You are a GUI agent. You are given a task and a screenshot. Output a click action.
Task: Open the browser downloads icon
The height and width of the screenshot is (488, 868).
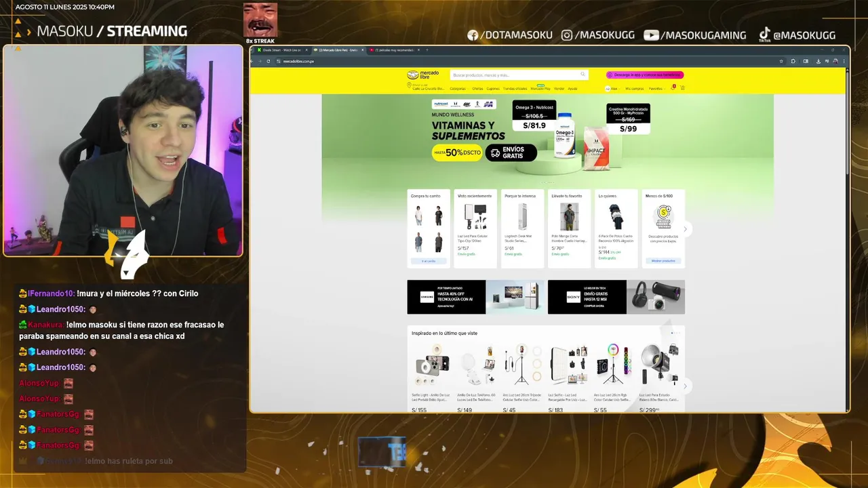(x=818, y=61)
